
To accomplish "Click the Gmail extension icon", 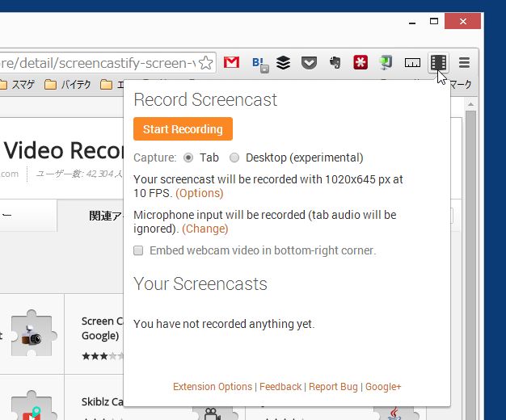I will point(231,62).
